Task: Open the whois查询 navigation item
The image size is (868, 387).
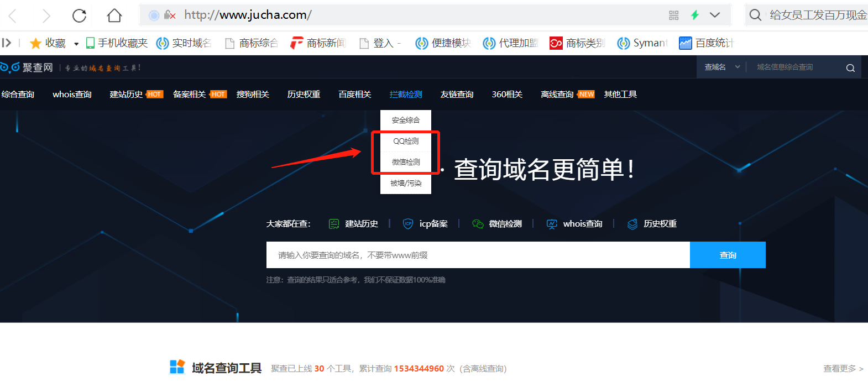Action: point(72,95)
